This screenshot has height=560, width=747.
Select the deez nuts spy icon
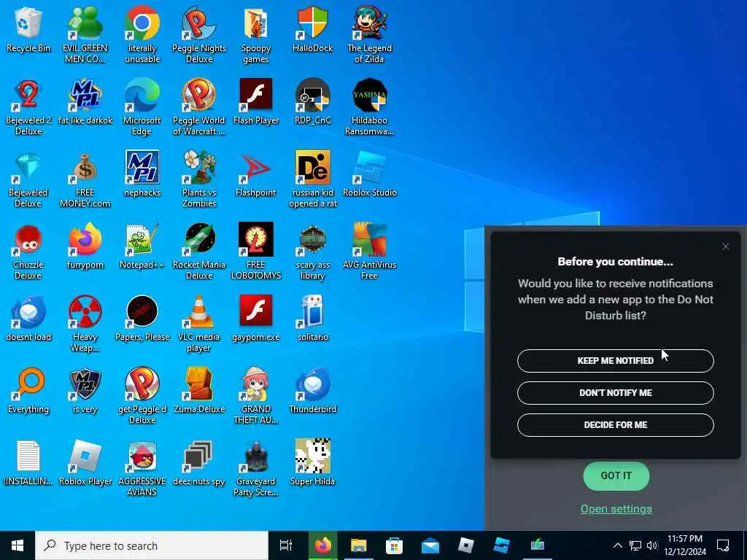point(199,456)
